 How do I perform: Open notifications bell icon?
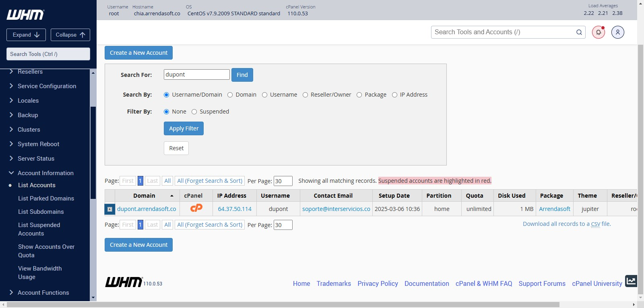(599, 32)
